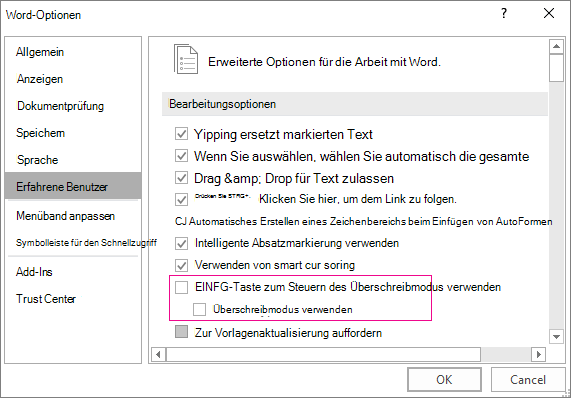Click the vertical scrollbar thumb
Screen dimensions: 571x398
556,68
